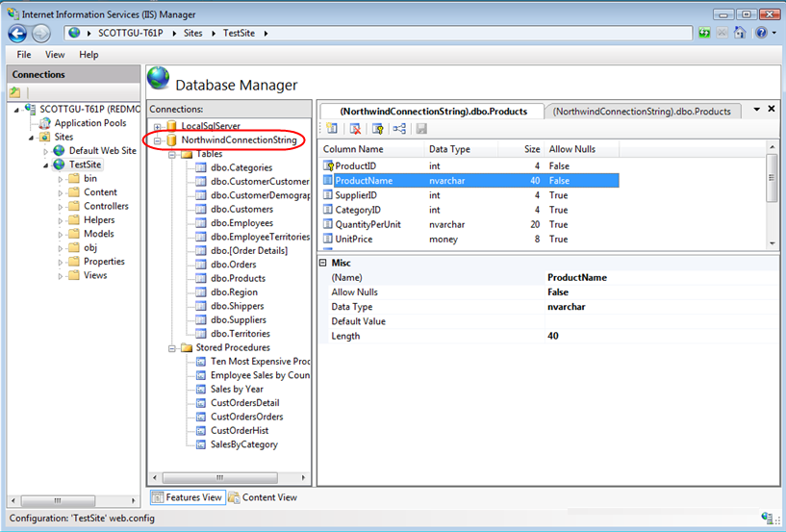Click the disabled Save toolbar icon

[421, 128]
